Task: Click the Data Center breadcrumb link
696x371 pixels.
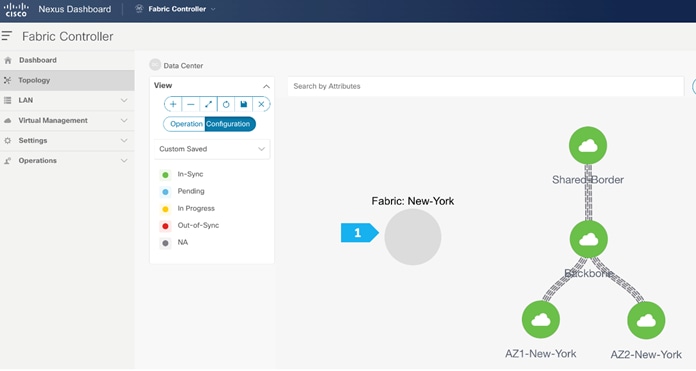Action: tap(183, 66)
